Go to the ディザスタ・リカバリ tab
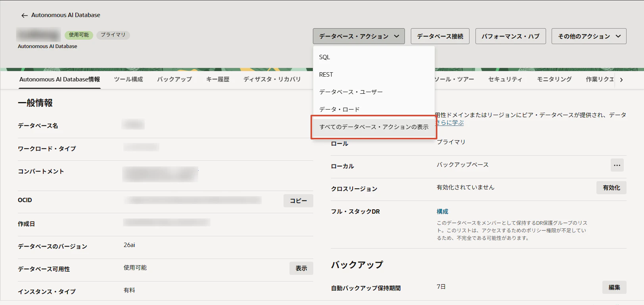 (x=272, y=79)
